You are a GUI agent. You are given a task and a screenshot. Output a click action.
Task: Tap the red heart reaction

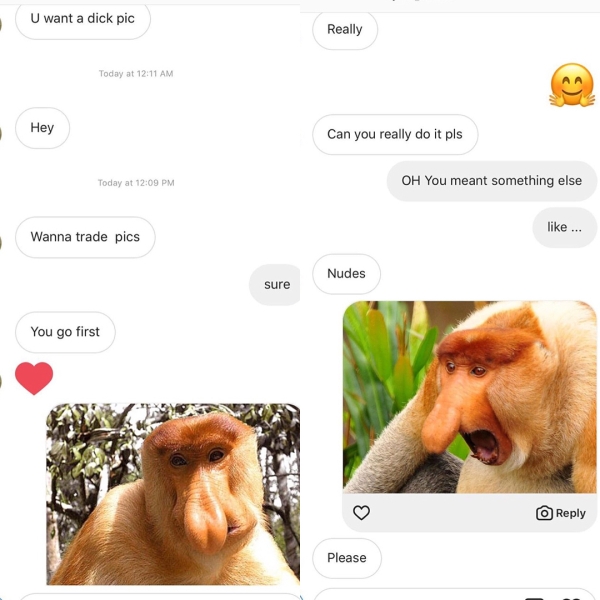34,378
